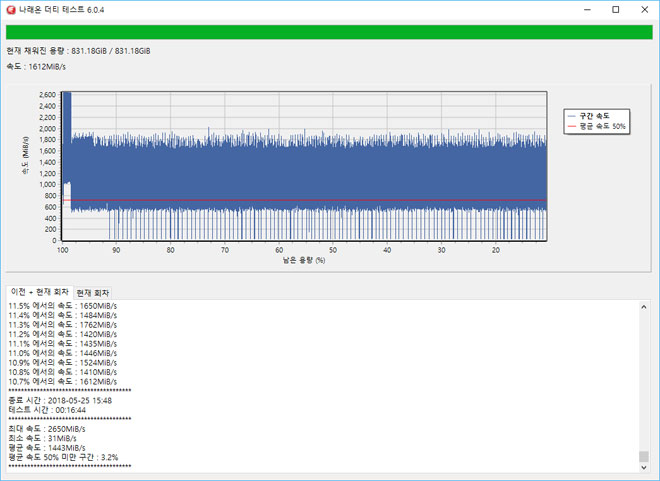This screenshot has width=660, height=481.
Task: Select log line 11.1% 에서의 속도 1435MiB/s
Action: tap(63, 344)
